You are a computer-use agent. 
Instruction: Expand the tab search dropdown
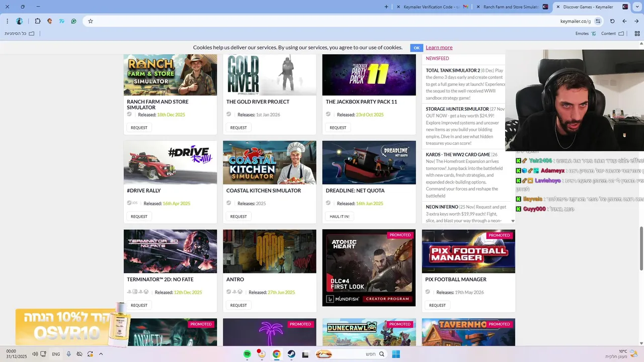click(637, 7)
